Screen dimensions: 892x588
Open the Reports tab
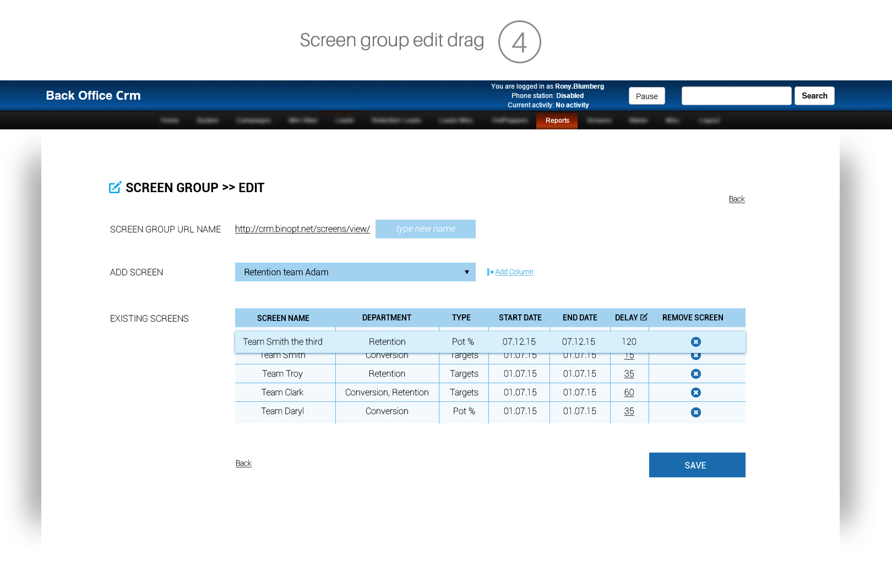pyautogui.click(x=557, y=121)
